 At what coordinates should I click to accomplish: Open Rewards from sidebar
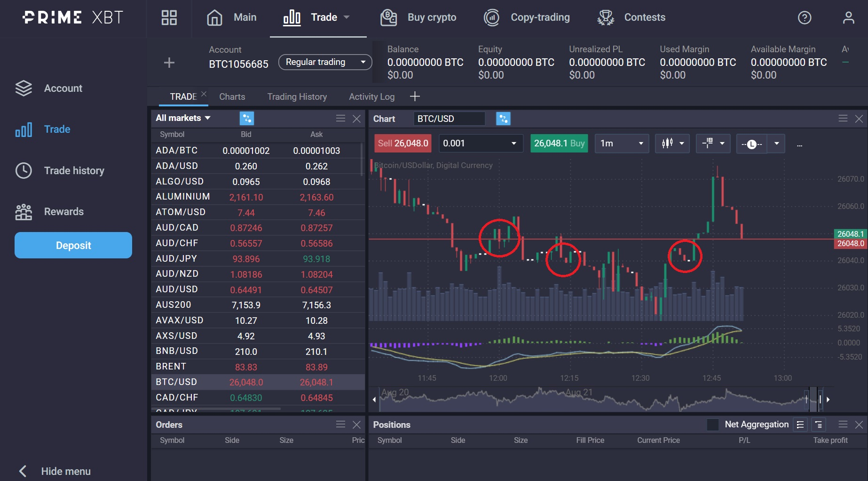click(49, 212)
